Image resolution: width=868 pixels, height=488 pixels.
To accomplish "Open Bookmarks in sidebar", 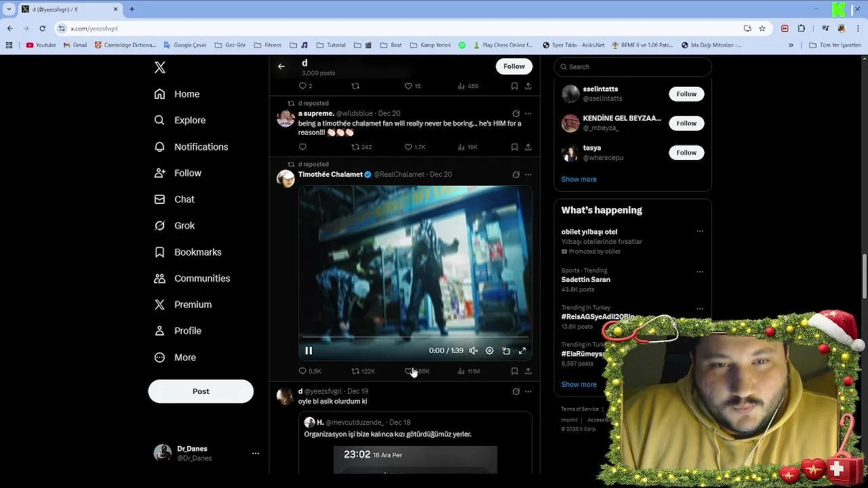I will (188, 252).
